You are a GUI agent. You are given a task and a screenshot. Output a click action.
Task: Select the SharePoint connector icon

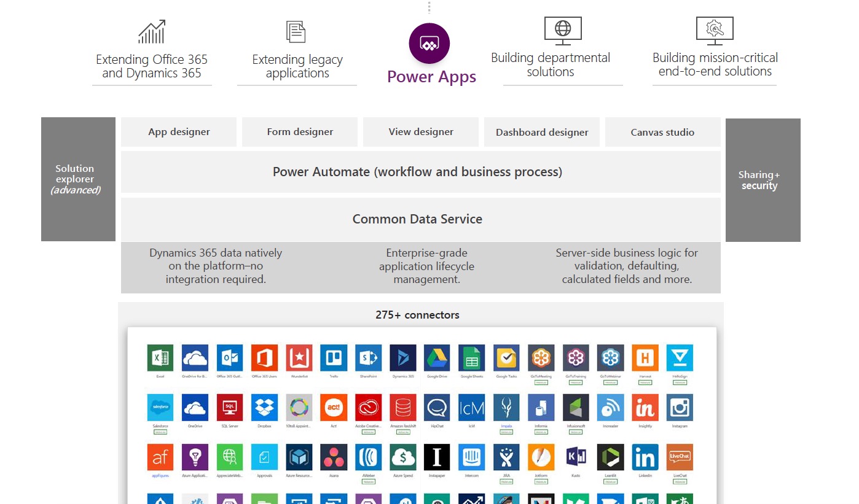(x=368, y=357)
